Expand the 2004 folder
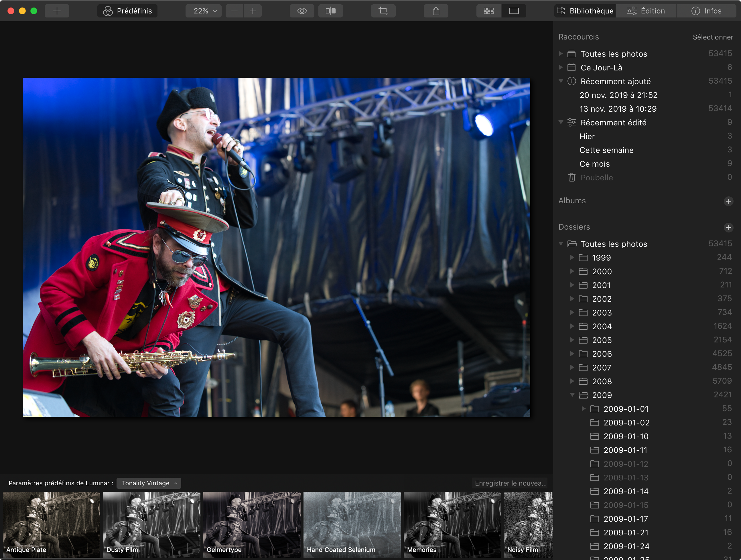The width and height of the screenshot is (741, 560). pyautogui.click(x=572, y=326)
